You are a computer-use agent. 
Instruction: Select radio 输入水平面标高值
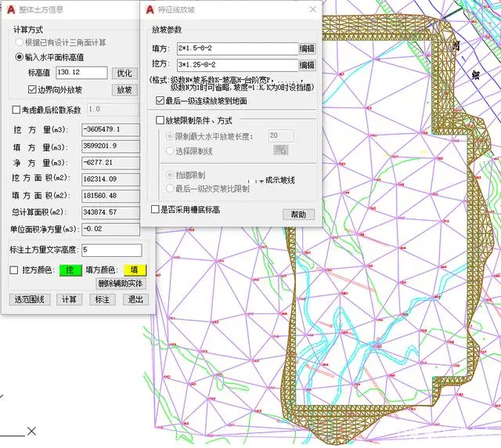(19, 57)
